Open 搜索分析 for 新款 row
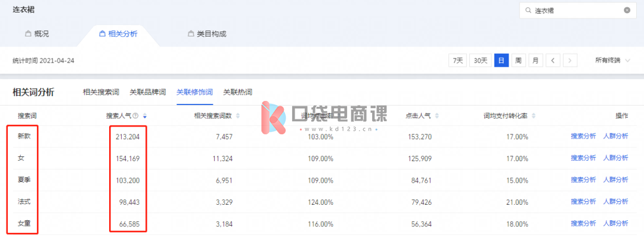This screenshot has height=237, width=644. tap(583, 136)
